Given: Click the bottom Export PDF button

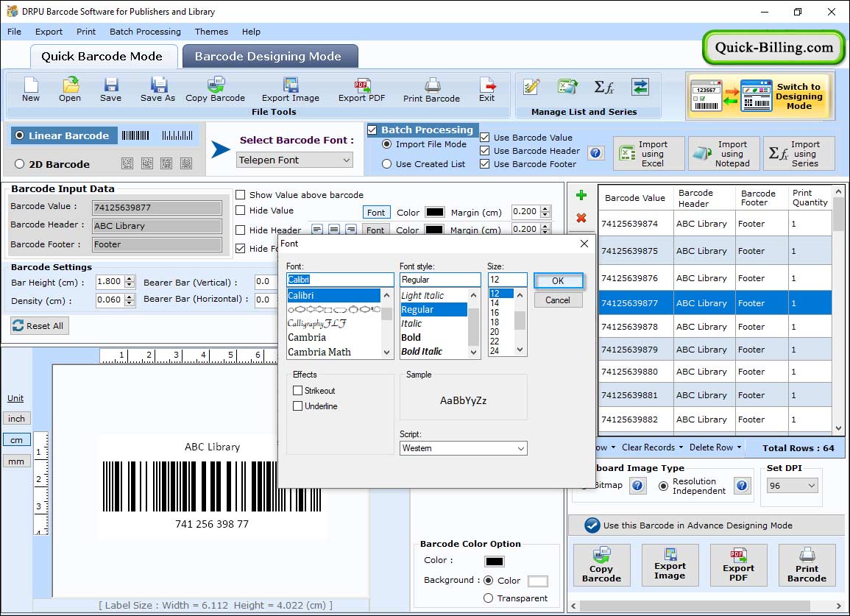Looking at the screenshot, I should coord(738,565).
